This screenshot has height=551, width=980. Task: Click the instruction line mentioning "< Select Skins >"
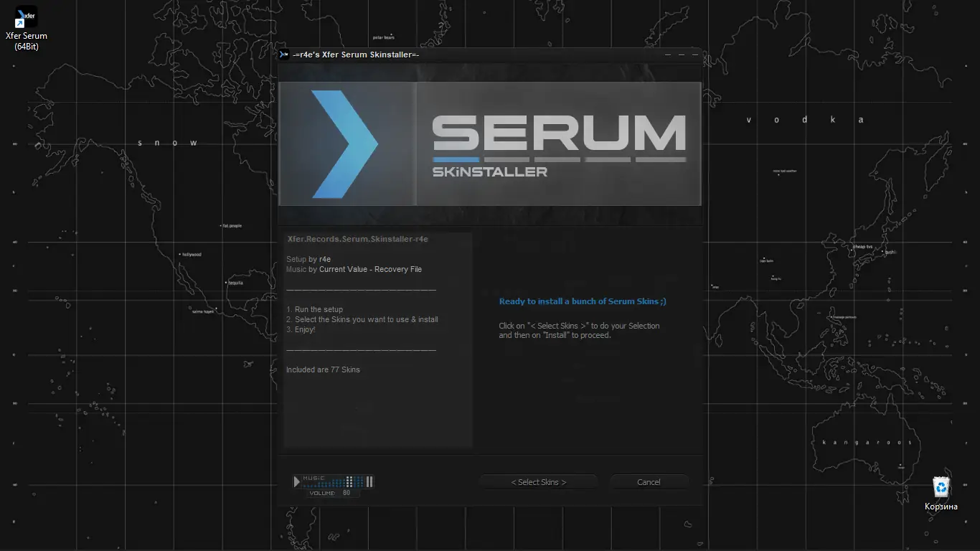pyautogui.click(x=579, y=326)
